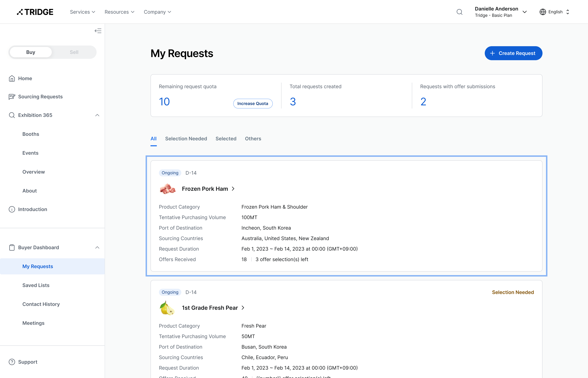Click the Increase Quota button

click(253, 104)
